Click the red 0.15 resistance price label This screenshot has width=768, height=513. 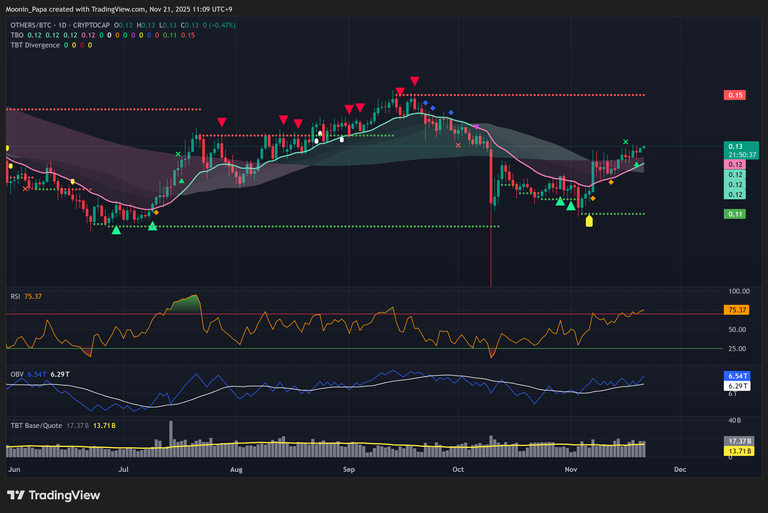[735, 95]
